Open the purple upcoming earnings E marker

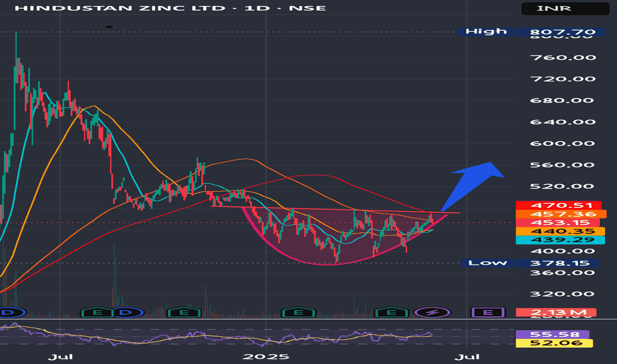click(487, 313)
